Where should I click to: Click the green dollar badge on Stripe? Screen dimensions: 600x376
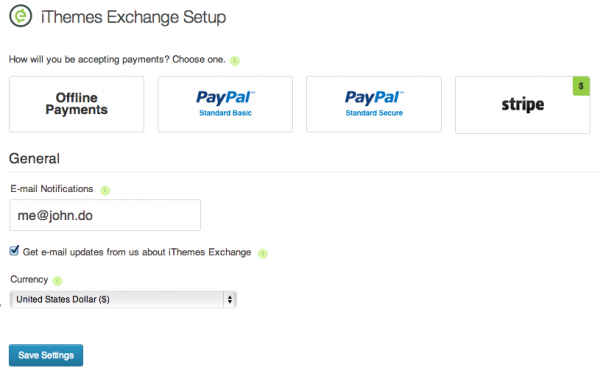[x=581, y=86]
